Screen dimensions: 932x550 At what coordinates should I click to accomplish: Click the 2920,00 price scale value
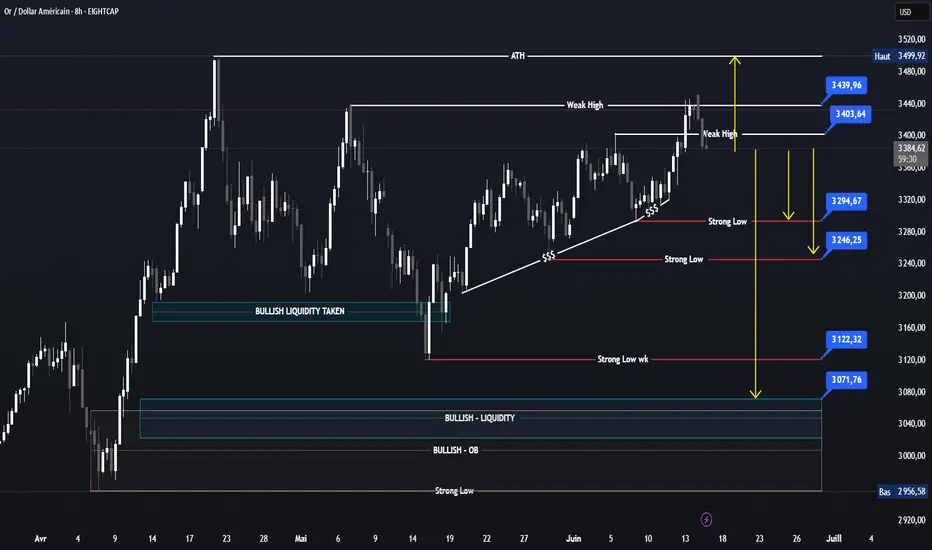pyautogui.click(x=911, y=520)
